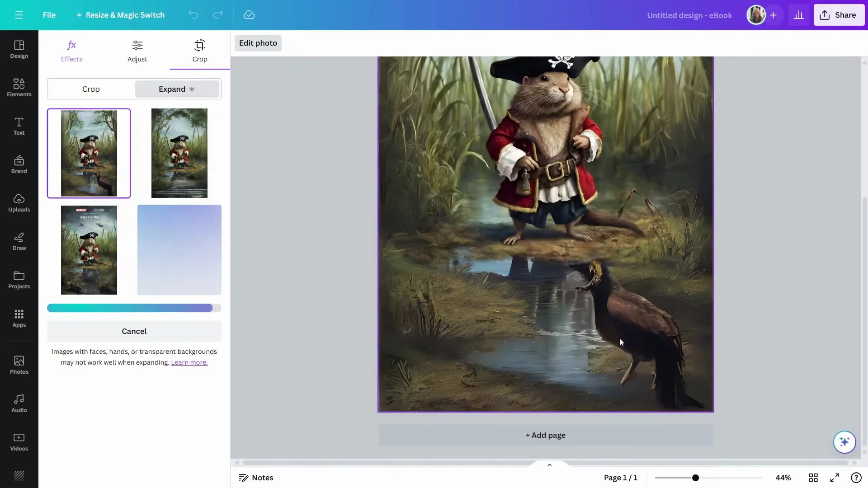Expand the Expand dropdown chevron

click(x=192, y=89)
